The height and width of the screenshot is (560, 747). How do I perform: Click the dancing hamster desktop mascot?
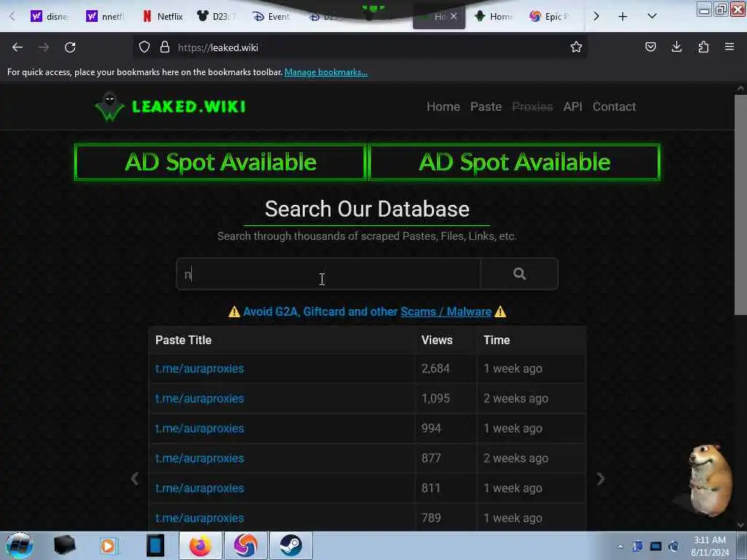709,480
